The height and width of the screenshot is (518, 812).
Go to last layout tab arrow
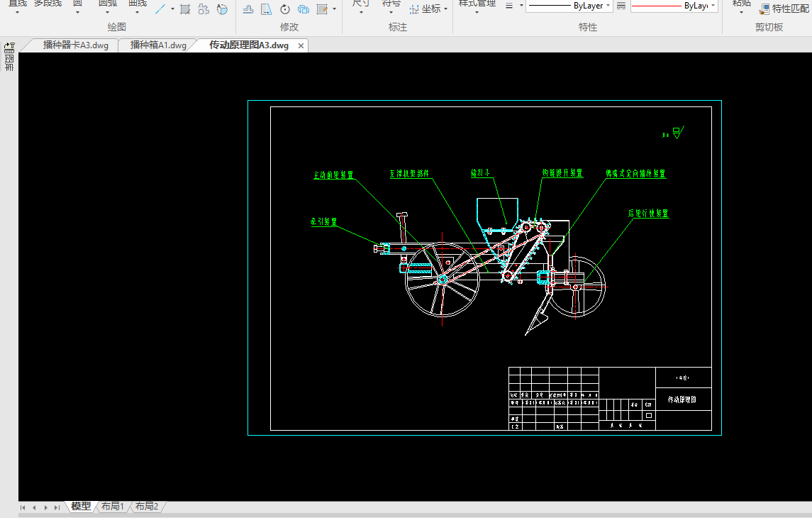pyautogui.click(x=57, y=507)
